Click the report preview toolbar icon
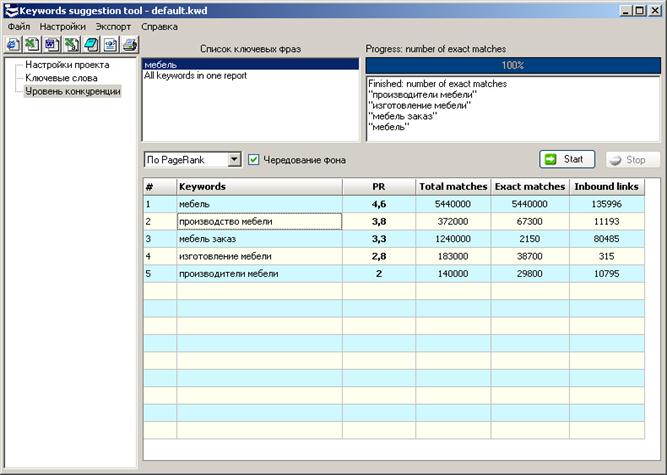This screenshot has width=667, height=475. (x=109, y=44)
